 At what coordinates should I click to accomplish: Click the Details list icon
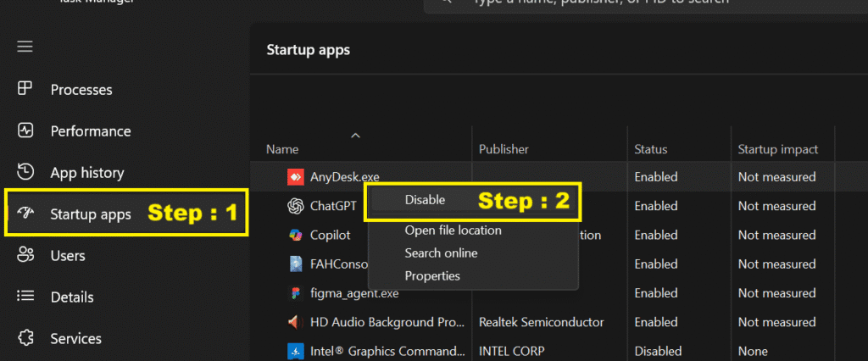pyautogui.click(x=25, y=297)
